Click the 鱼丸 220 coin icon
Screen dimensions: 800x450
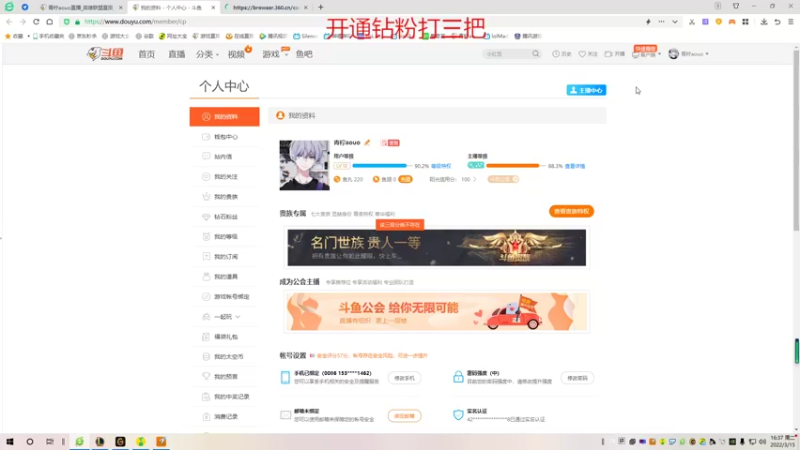337,179
